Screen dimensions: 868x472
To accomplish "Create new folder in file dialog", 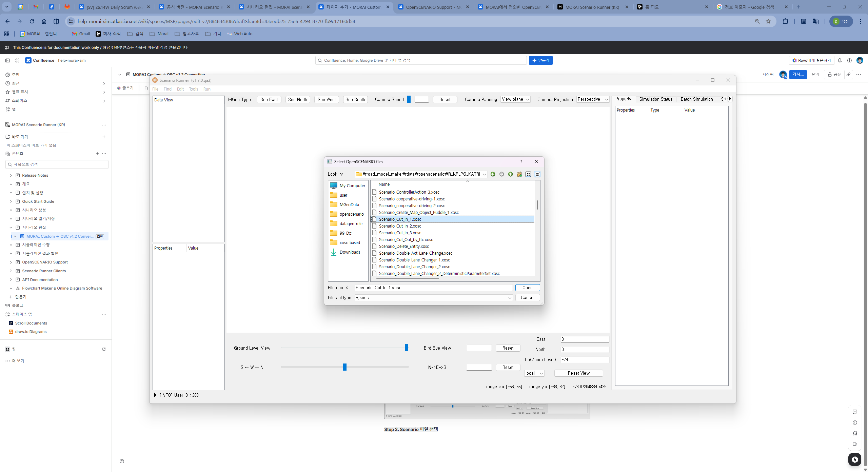I will pos(519,174).
